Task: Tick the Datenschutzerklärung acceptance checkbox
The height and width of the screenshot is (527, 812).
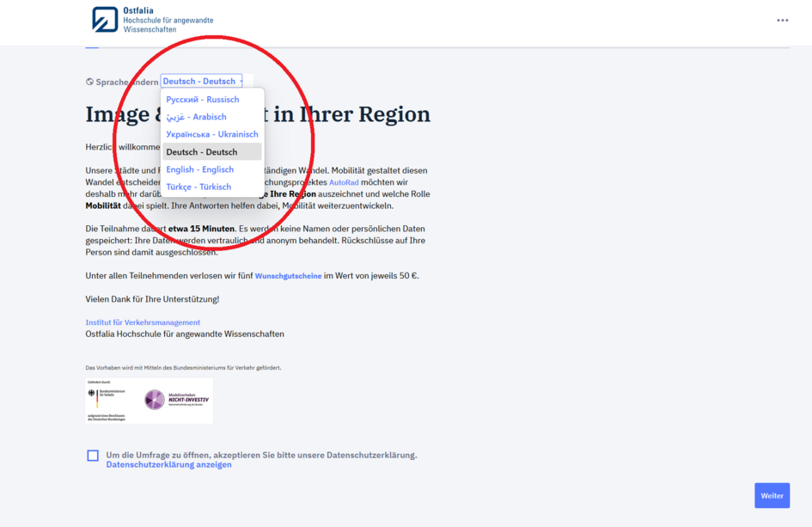Action: coord(93,456)
